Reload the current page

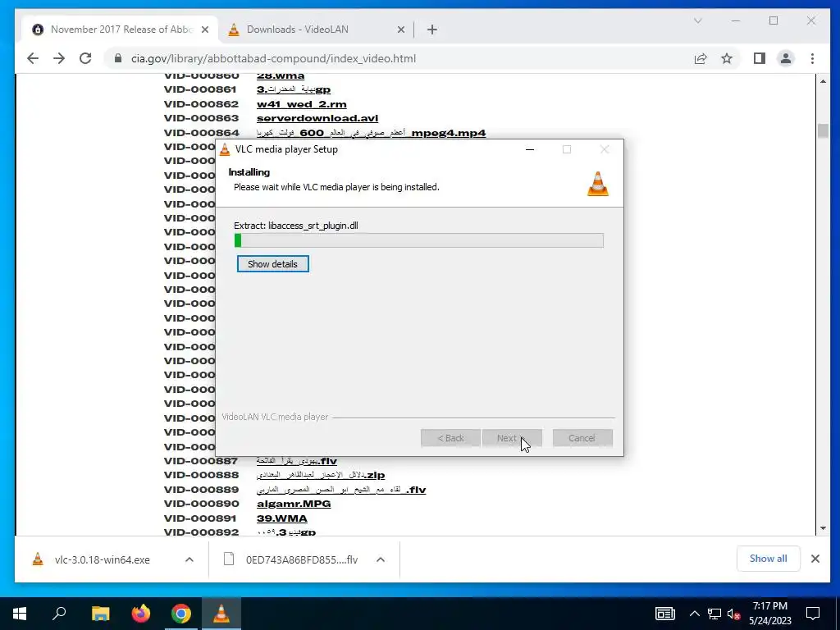[85, 58]
